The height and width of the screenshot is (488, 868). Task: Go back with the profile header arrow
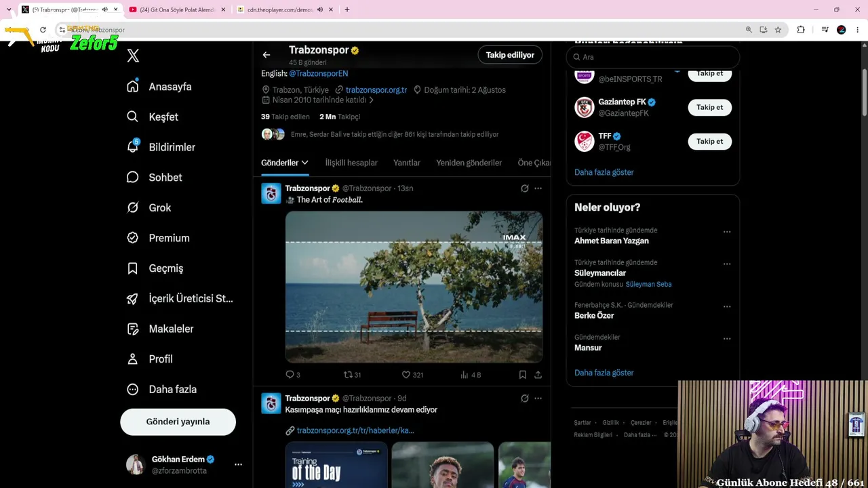pyautogui.click(x=267, y=55)
